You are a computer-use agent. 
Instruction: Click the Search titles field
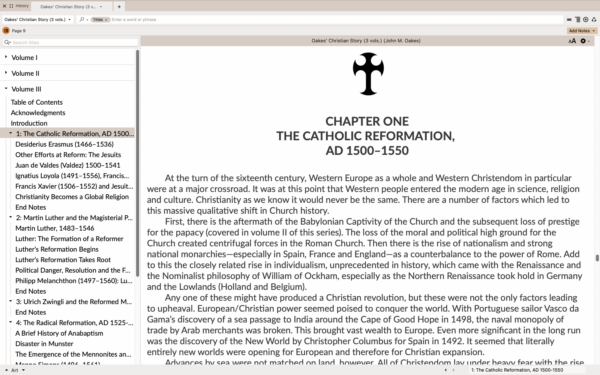point(75,42)
